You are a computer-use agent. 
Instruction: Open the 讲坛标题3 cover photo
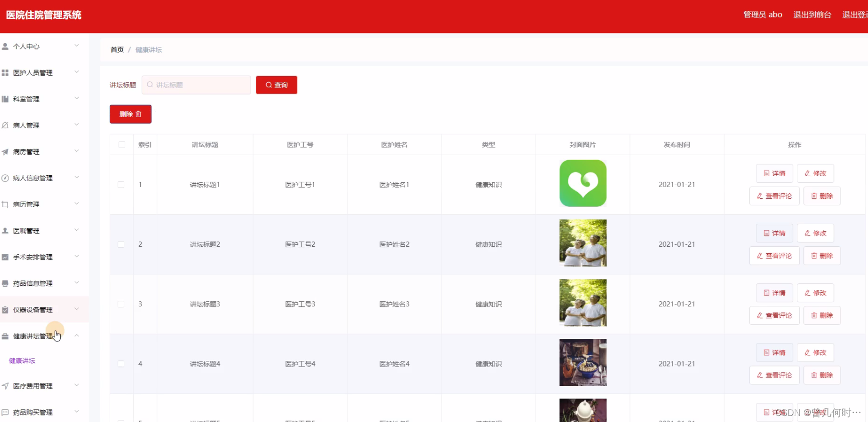point(583,303)
